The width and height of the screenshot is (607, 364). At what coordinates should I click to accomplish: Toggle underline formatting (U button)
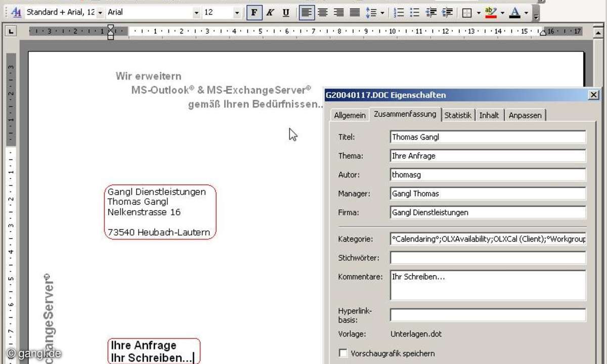coord(286,13)
